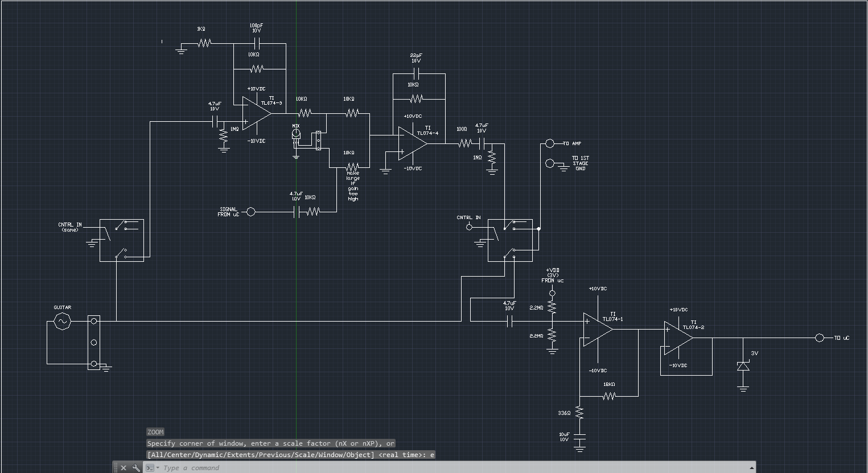Click the ZOOM label in command history
This screenshot has width=868, height=473.
point(155,431)
